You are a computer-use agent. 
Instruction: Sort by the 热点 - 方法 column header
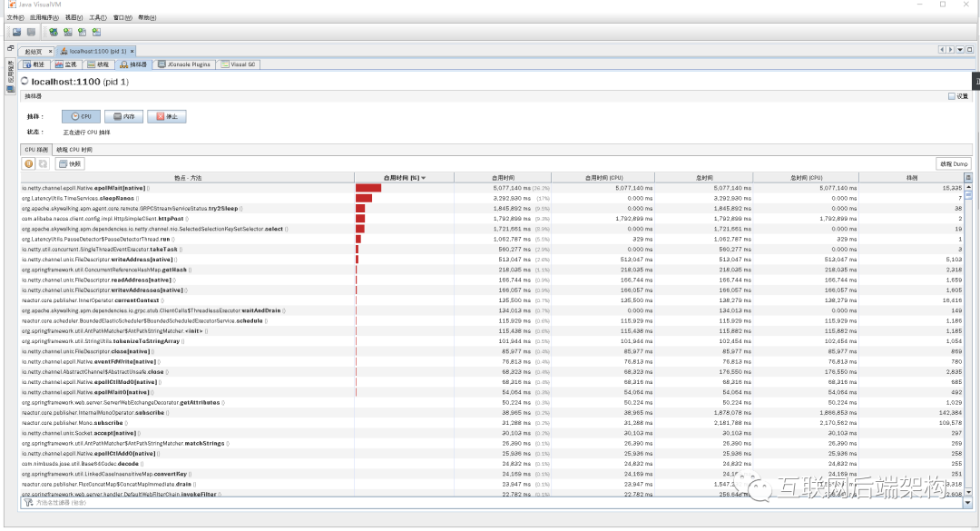[x=188, y=178]
